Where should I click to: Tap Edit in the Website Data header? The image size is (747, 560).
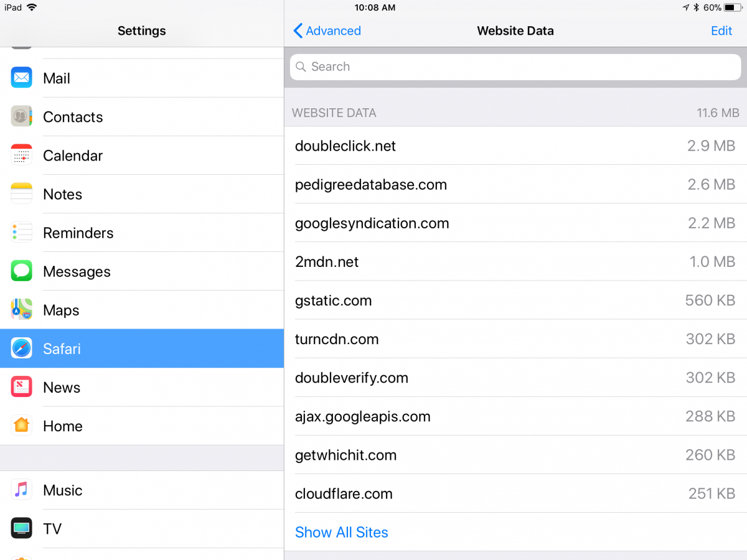[721, 30]
